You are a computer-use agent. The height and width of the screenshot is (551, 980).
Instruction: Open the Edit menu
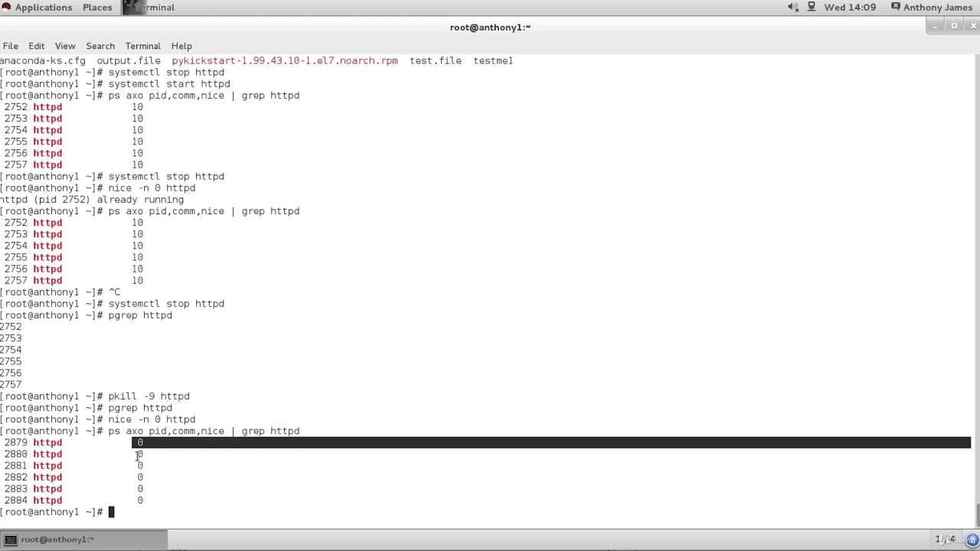37,46
